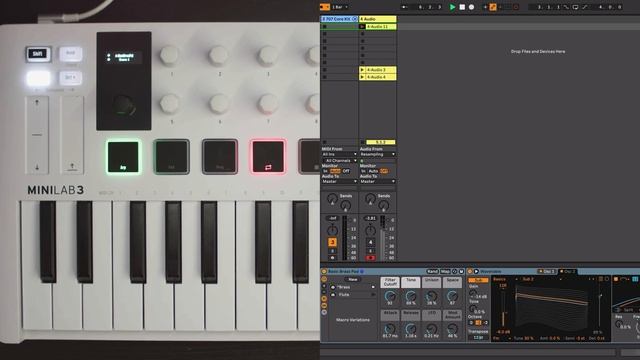
Task: Select the Flute chain row
Action: point(353,294)
